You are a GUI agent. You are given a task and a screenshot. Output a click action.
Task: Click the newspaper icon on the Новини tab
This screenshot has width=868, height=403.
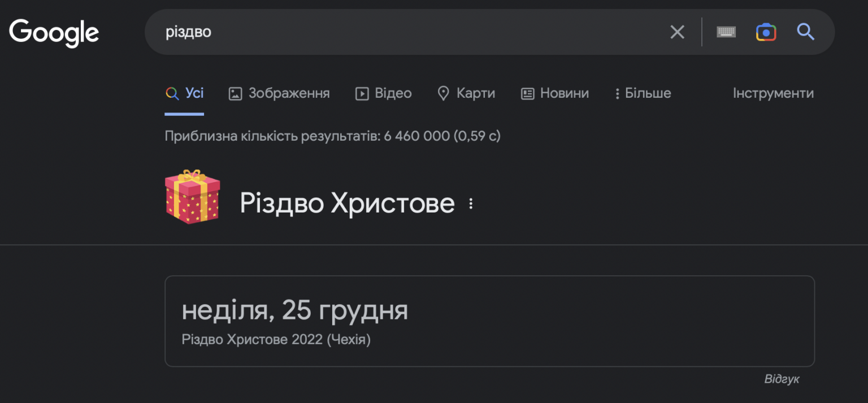click(x=527, y=94)
